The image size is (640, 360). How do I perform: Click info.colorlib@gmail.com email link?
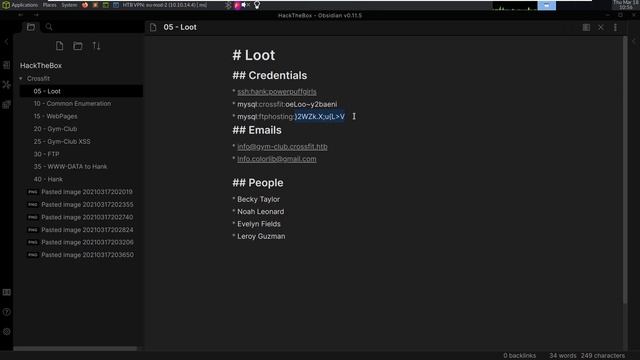[277, 159]
